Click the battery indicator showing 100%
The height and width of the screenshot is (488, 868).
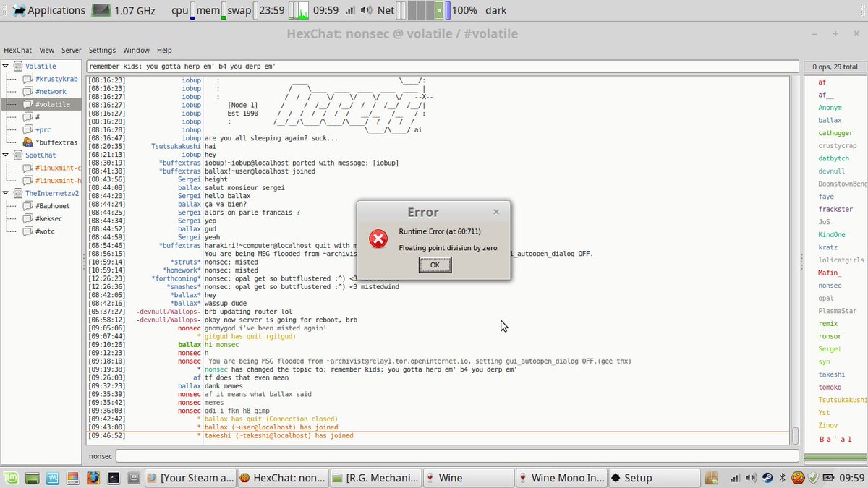pyautogui.click(x=448, y=11)
